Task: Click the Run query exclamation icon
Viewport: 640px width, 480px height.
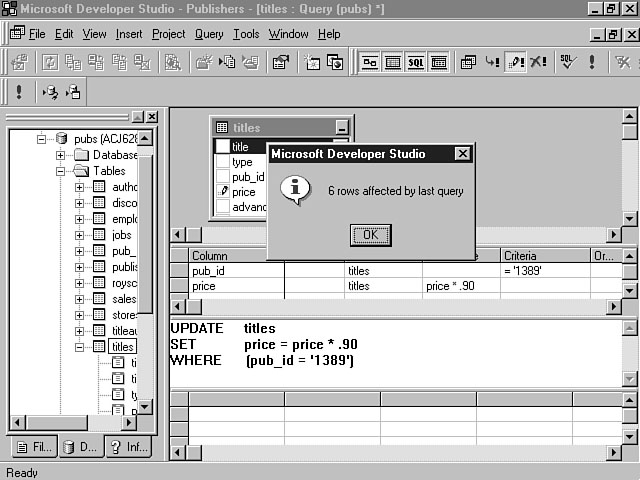Action: (592, 62)
